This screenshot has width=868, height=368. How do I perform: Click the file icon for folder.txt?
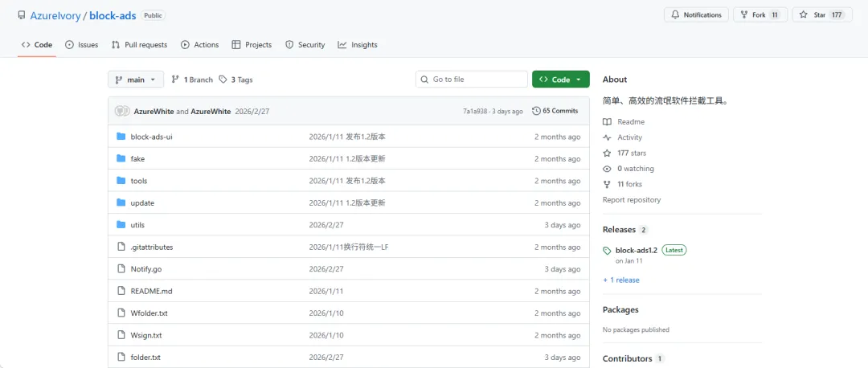[121, 358]
